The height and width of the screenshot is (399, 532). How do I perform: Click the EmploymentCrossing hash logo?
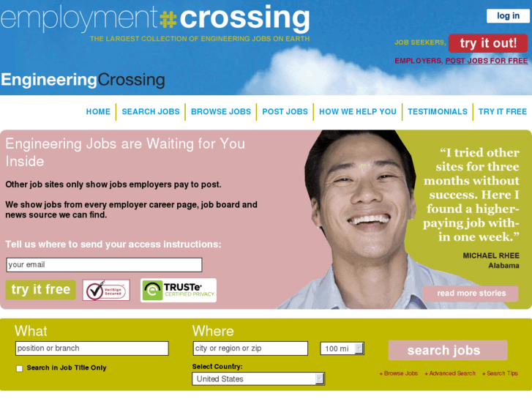(168, 19)
